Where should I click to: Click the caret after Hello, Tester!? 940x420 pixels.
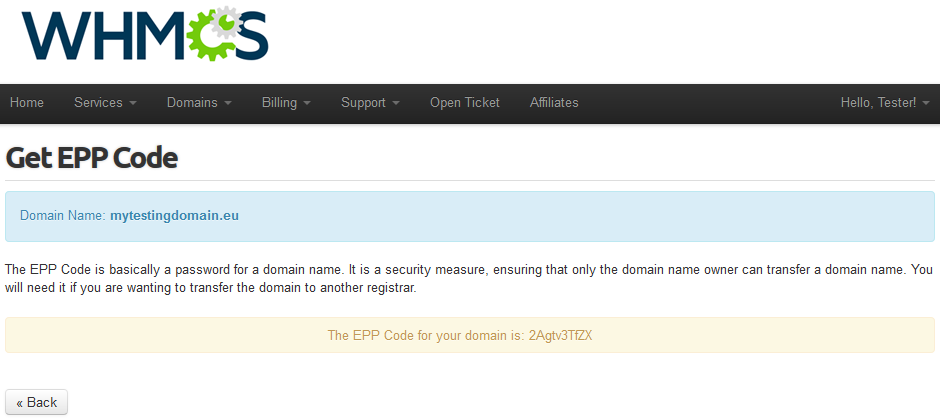(926, 104)
